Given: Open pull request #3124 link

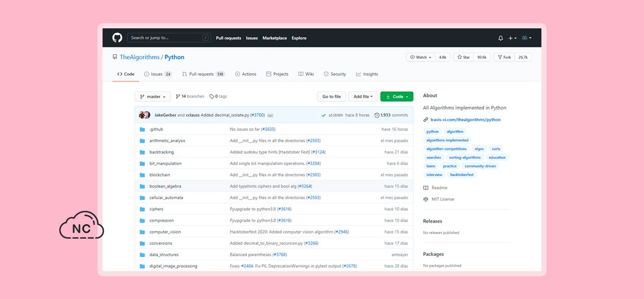Looking at the screenshot, I should (318, 152).
